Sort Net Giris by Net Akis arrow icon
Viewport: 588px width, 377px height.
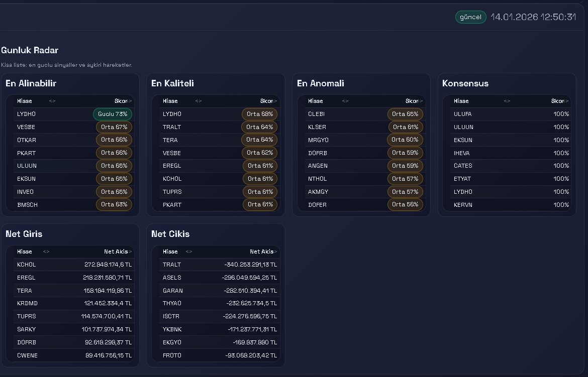coord(130,252)
